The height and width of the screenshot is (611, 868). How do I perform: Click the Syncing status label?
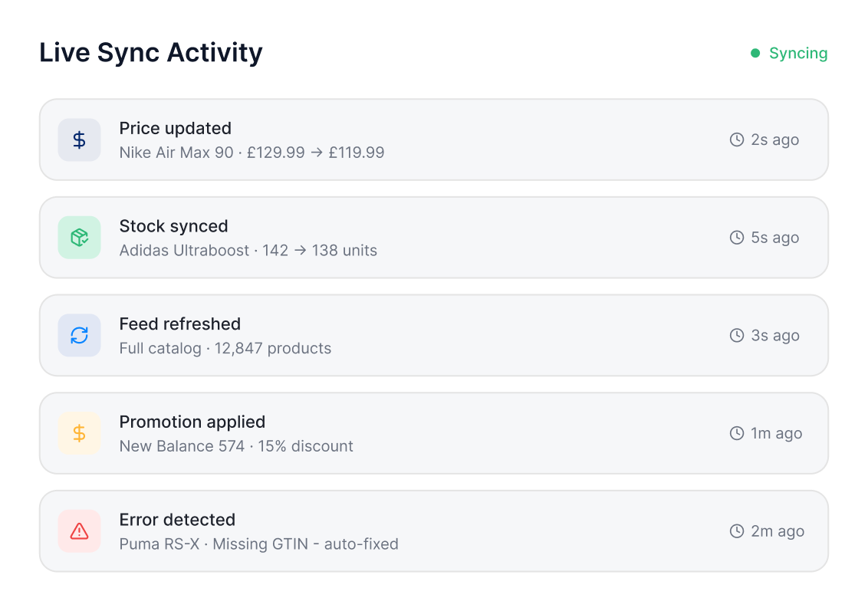pos(798,53)
